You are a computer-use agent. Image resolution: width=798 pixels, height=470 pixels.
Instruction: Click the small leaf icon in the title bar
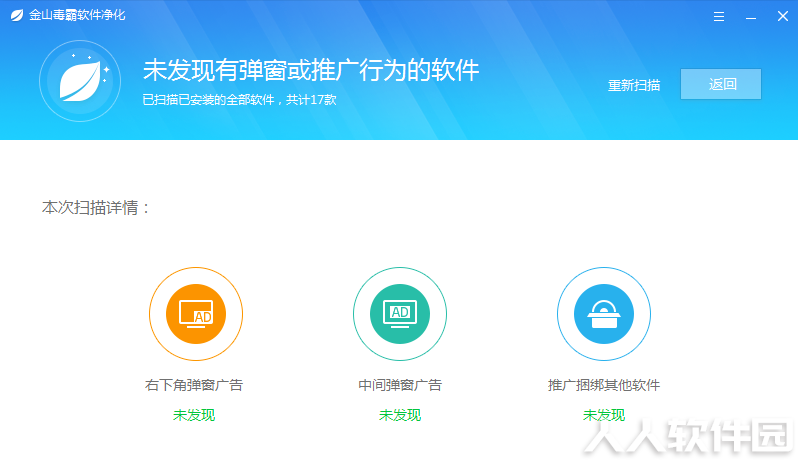(17, 15)
